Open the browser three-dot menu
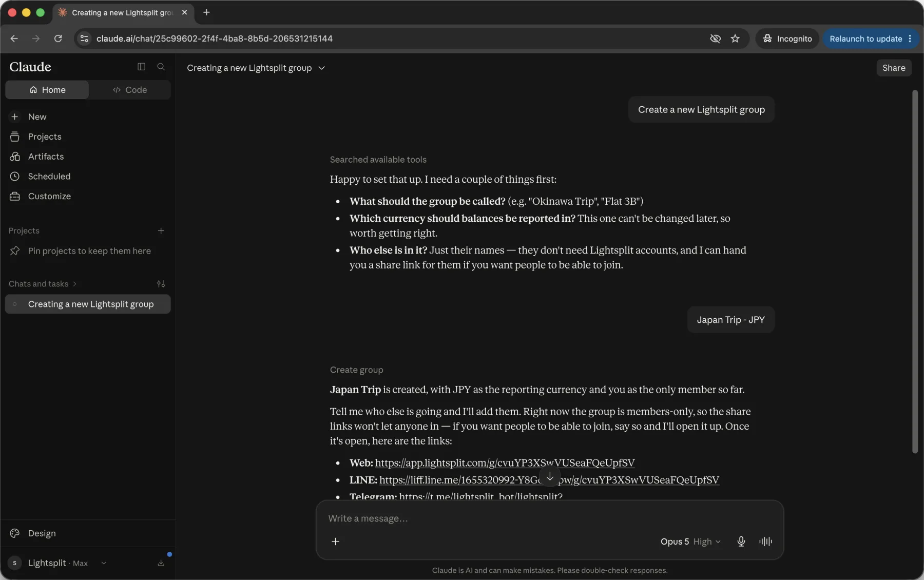 click(x=910, y=38)
